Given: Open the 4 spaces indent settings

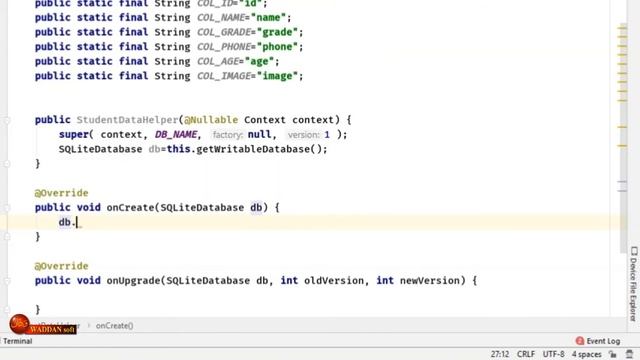Looking at the screenshot, I should (587, 354).
